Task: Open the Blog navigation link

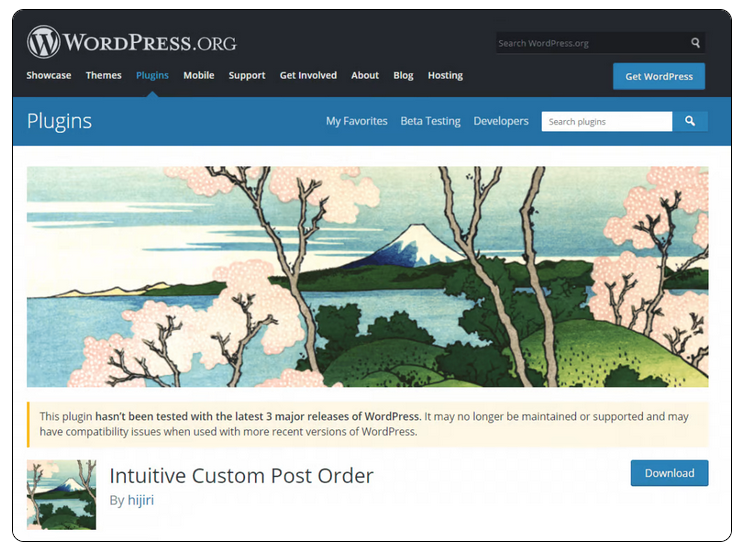Action: tap(403, 75)
